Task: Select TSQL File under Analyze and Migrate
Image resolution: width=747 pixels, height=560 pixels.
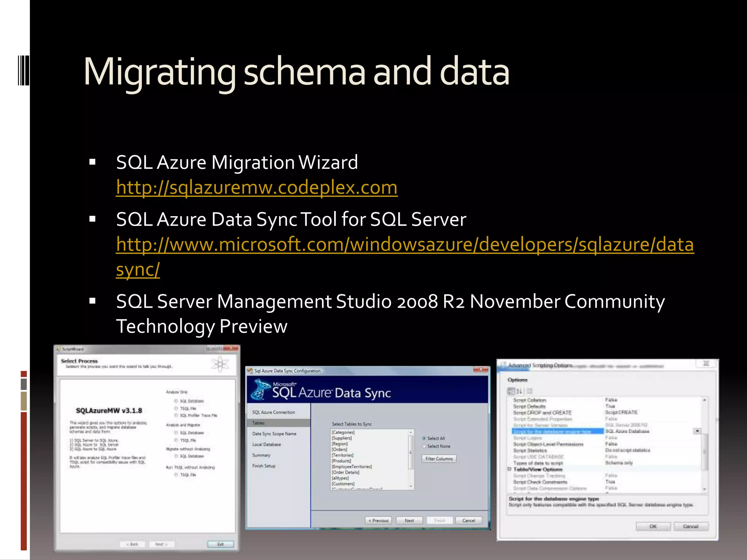Action: pos(185,440)
